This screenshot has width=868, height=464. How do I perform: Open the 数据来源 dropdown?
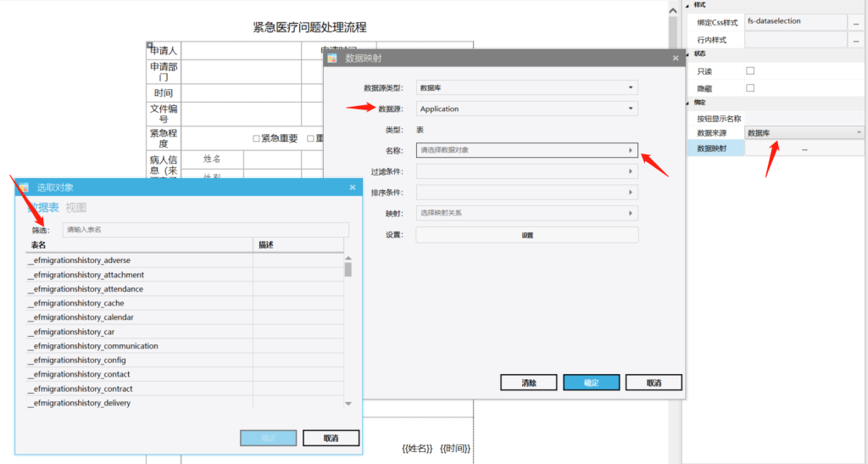pyautogui.click(x=804, y=133)
